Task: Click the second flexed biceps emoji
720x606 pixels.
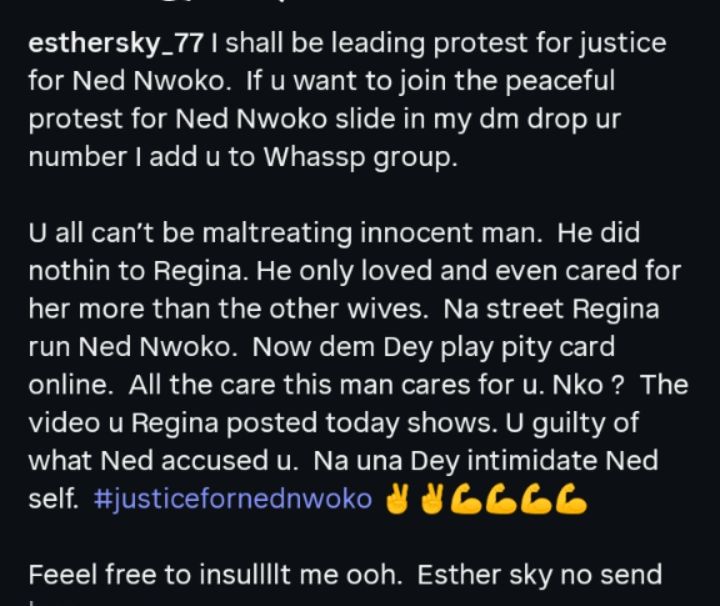Action: (x=502, y=499)
